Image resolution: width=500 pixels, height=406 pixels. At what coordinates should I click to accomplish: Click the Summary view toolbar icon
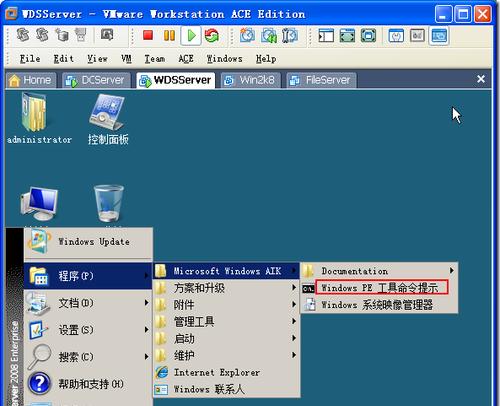tap(396, 35)
